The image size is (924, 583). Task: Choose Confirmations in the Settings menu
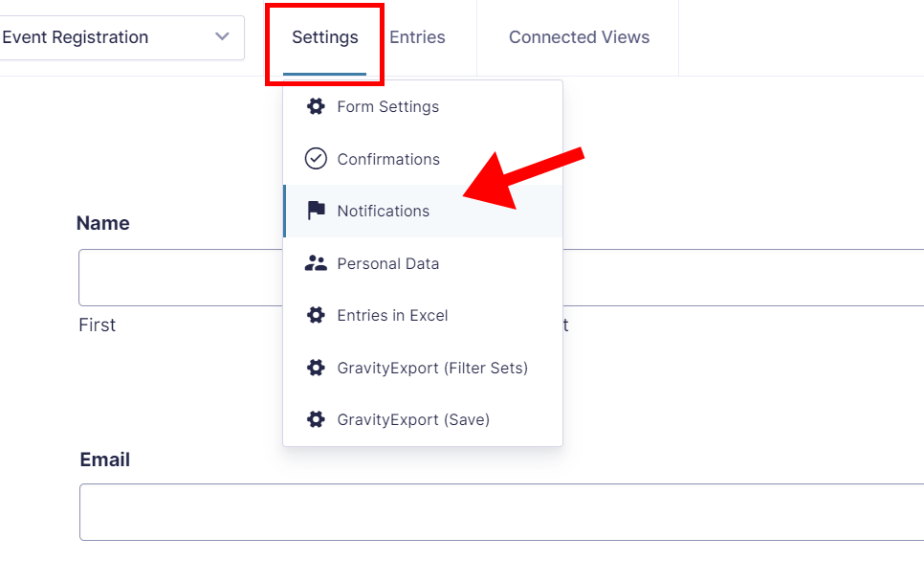[x=388, y=159]
